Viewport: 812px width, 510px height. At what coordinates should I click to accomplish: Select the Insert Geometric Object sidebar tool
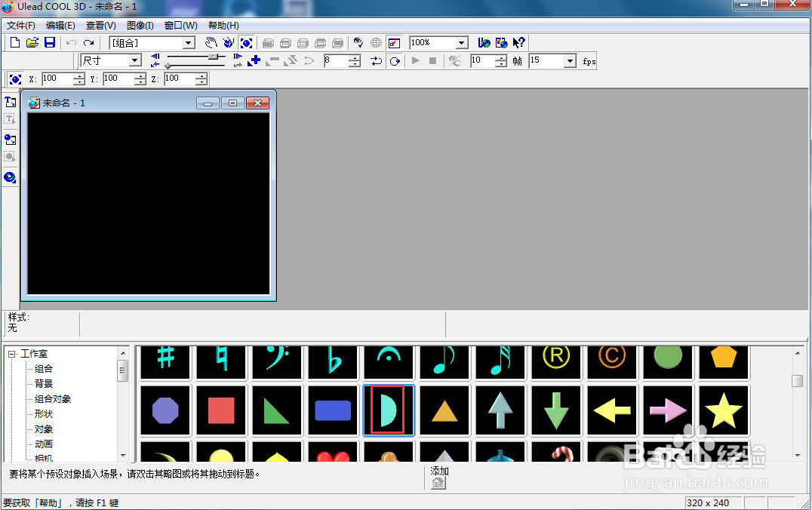pos(10,177)
